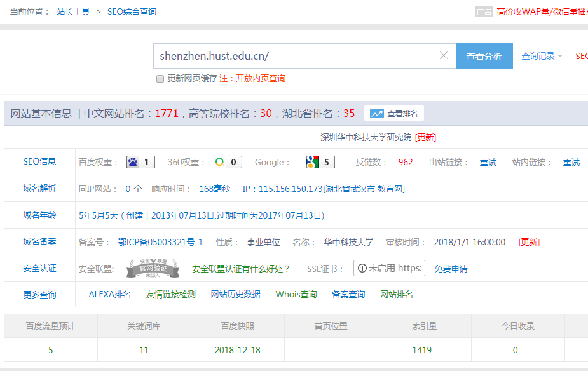Viewport: 588px width, 371px height.
Task: Select the 安全认证 row label
Action: pos(39,268)
